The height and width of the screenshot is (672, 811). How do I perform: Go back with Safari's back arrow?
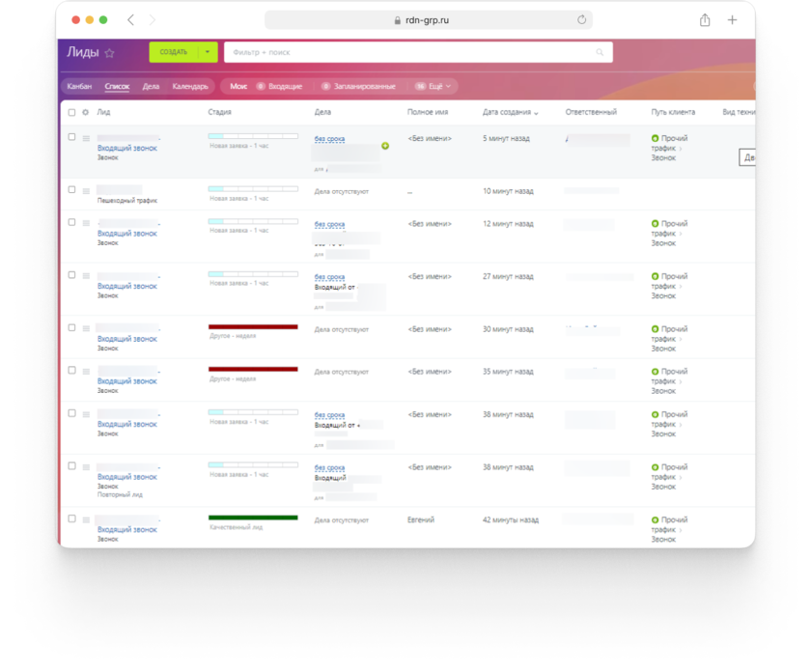(131, 20)
